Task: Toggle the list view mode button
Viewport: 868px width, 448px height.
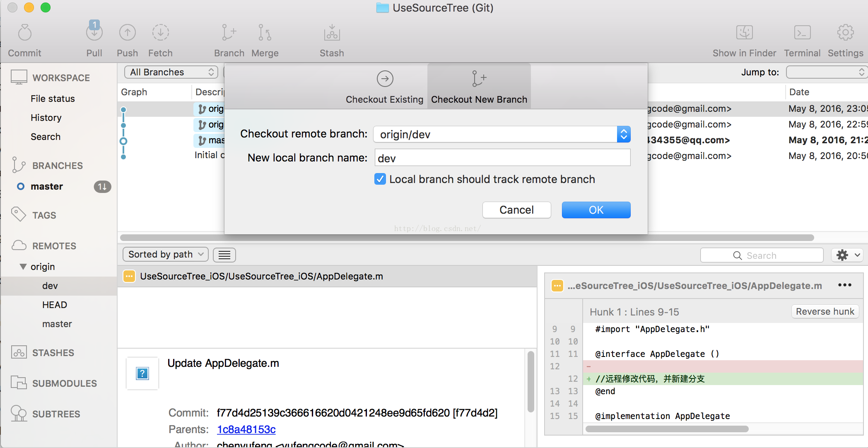Action: [224, 255]
